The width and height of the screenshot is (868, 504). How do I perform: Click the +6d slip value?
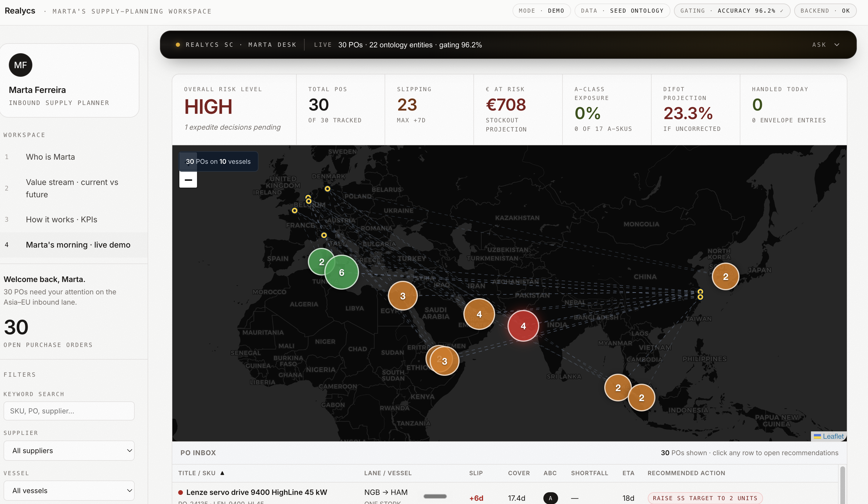[x=476, y=498]
